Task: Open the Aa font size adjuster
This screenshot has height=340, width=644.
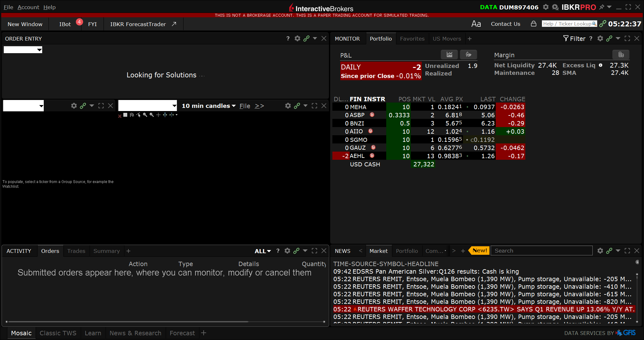Action: click(476, 24)
